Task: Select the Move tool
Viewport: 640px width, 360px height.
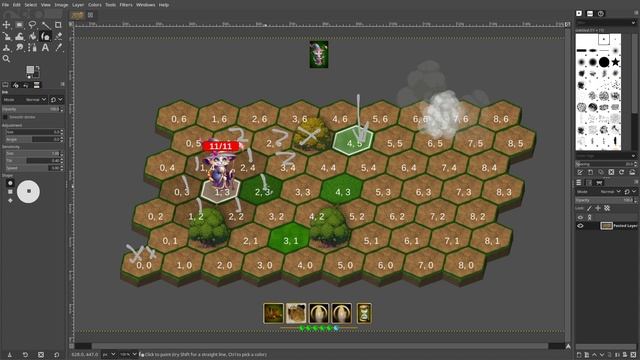Action: click(x=6, y=25)
